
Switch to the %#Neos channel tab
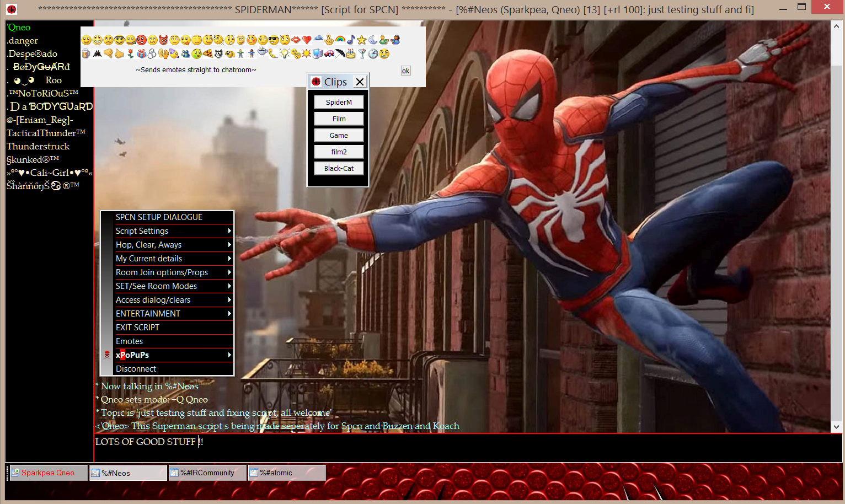(x=128, y=473)
